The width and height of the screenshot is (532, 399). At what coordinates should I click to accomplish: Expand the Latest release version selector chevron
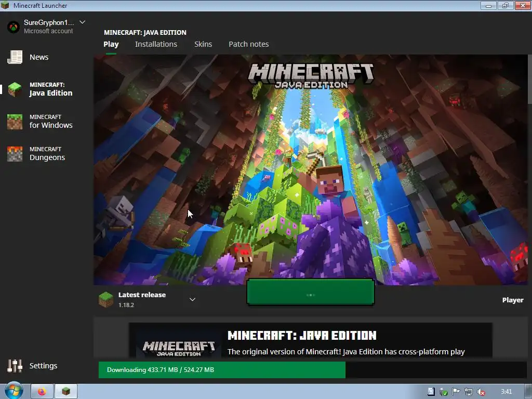pyautogui.click(x=192, y=299)
